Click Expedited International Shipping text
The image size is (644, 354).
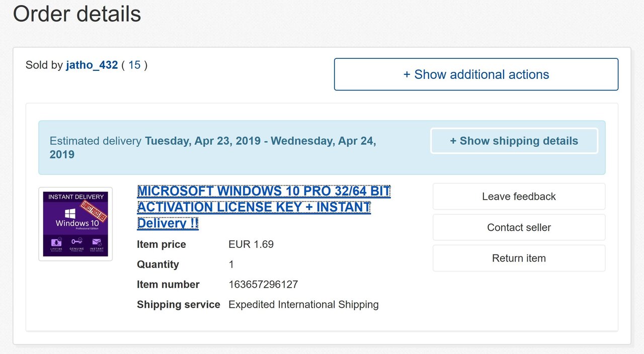point(303,305)
